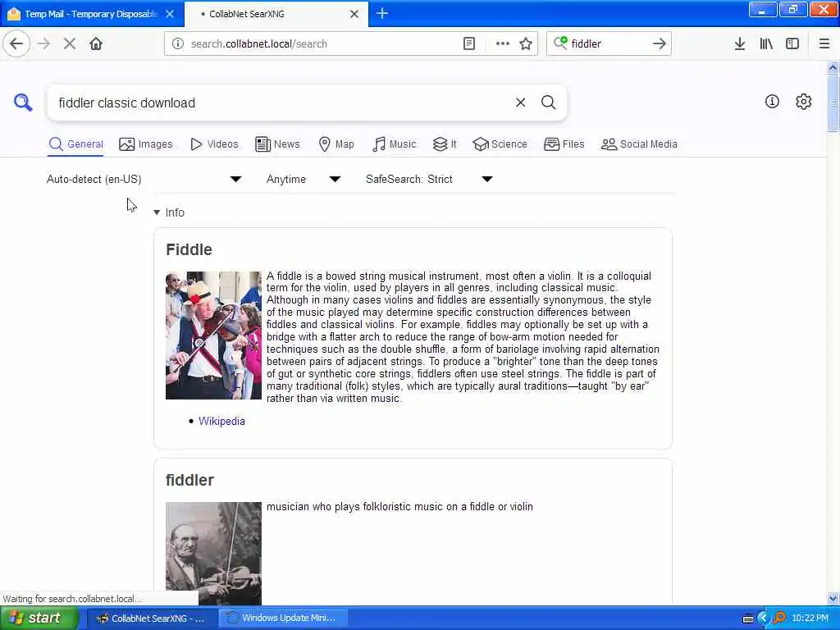Open the SearXNG about info page
Screen dimensions: 840x630
click(x=771, y=101)
